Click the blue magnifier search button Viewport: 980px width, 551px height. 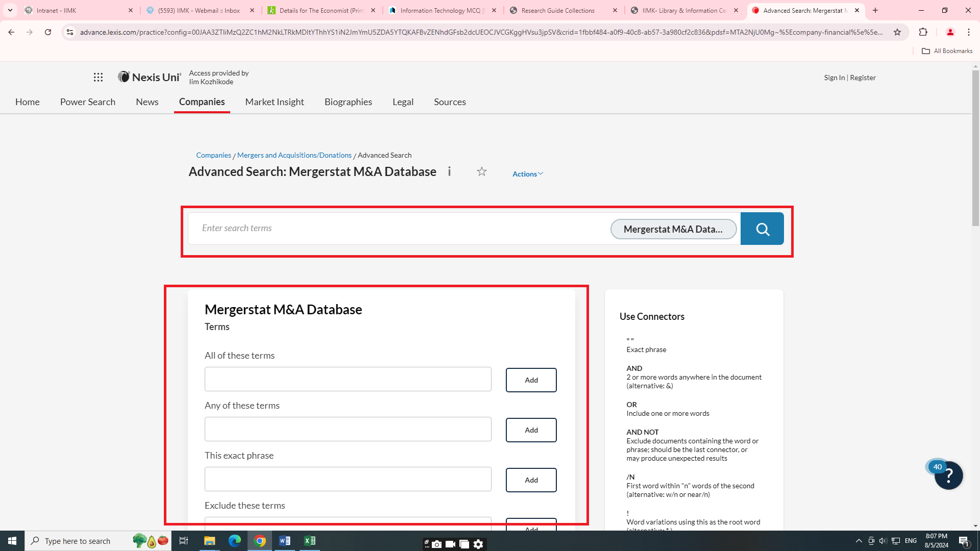762,229
